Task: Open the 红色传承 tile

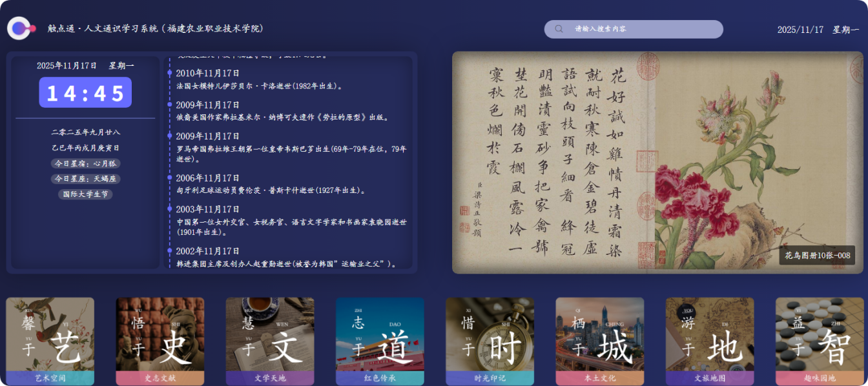Action: pyautogui.click(x=380, y=341)
